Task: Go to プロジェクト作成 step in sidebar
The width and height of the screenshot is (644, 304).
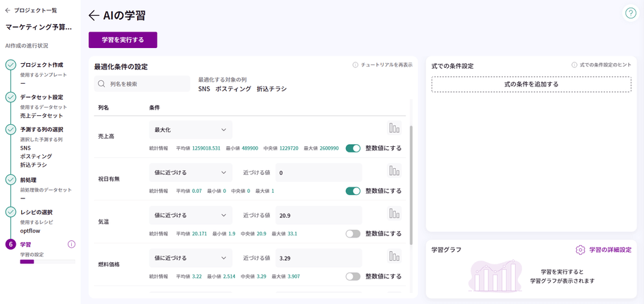Action: 41,65
